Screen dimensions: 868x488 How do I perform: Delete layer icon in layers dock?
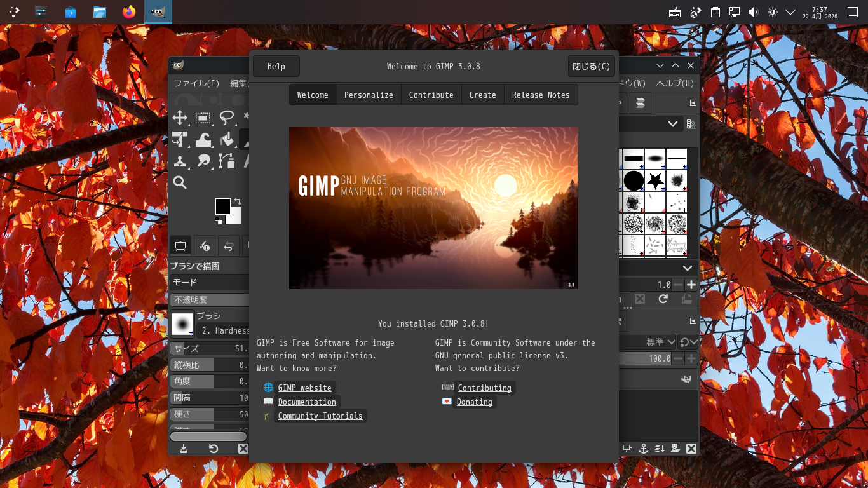point(691,449)
